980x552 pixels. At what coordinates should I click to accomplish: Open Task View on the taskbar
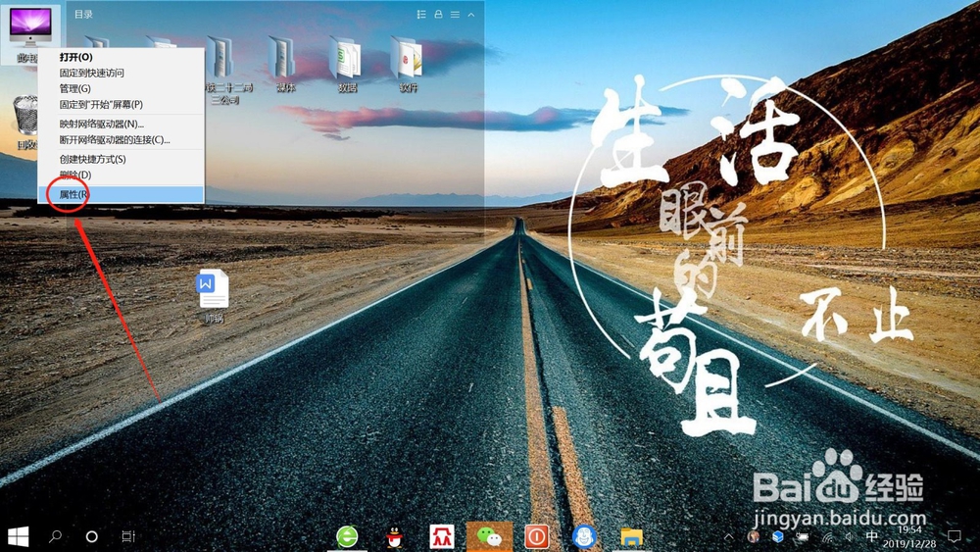pyautogui.click(x=128, y=536)
